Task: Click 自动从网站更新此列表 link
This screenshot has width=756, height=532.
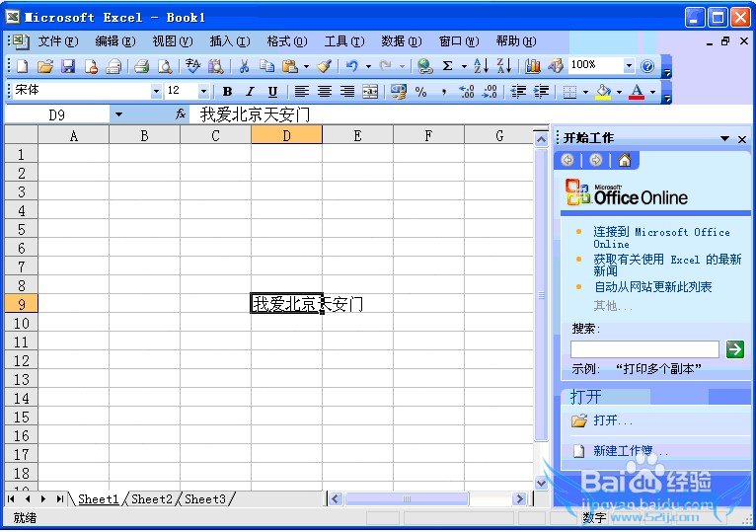Action: click(652, 287)
